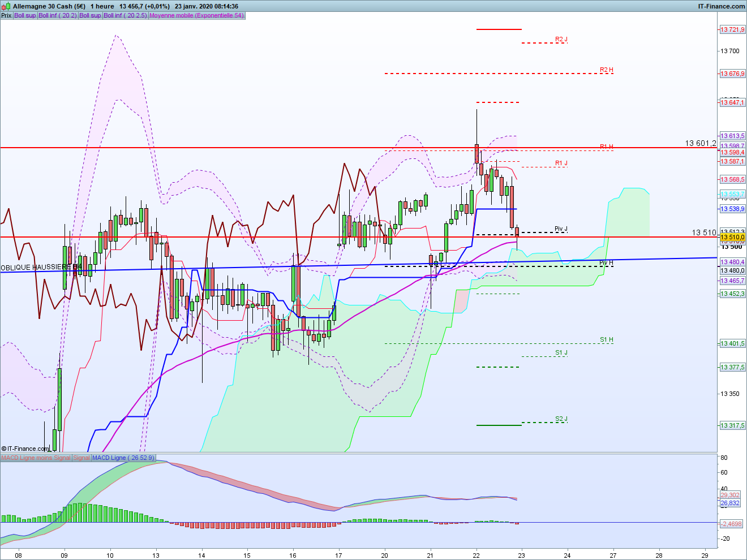Click the OBLIQUE HAUSSIERE H4 annotation
This screenshot has height=560, width=747.
pyautogui.click(x=41, y=267)
